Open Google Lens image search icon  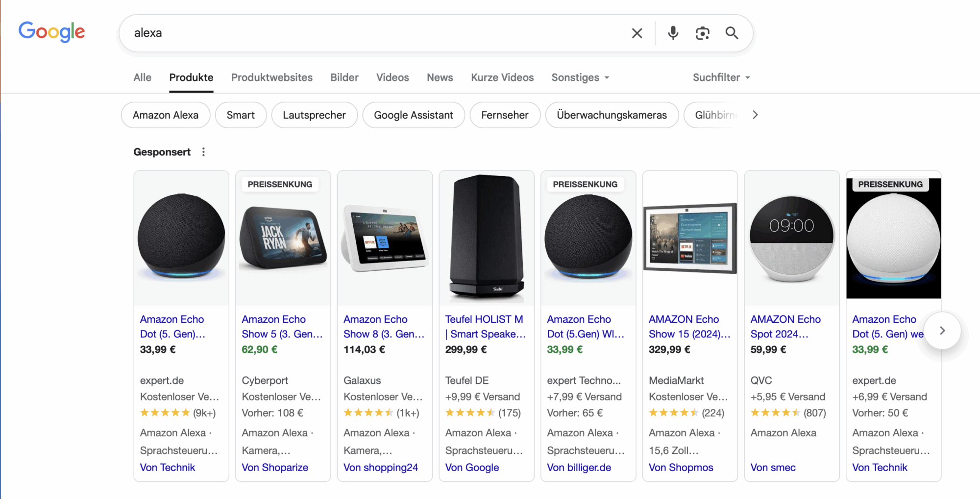[x=702, y=33]
